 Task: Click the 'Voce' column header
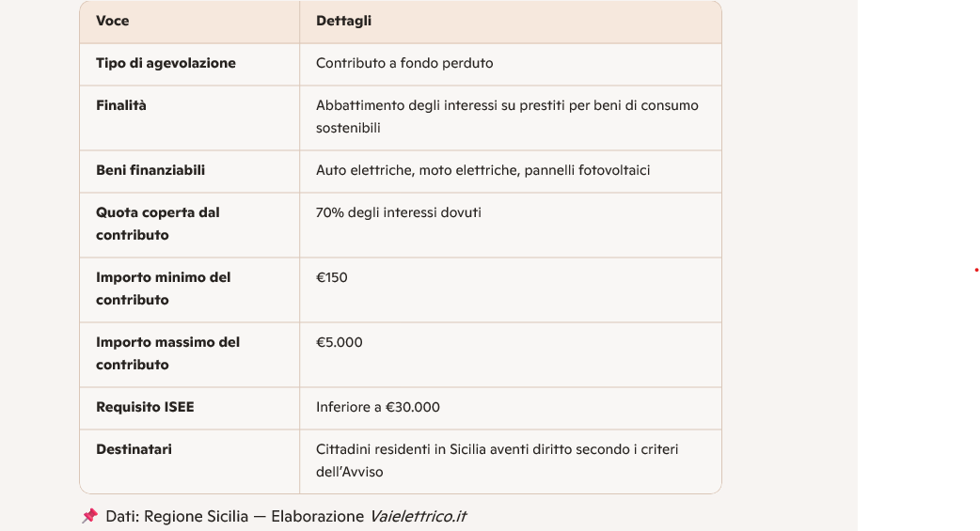[x=113, y=21]
